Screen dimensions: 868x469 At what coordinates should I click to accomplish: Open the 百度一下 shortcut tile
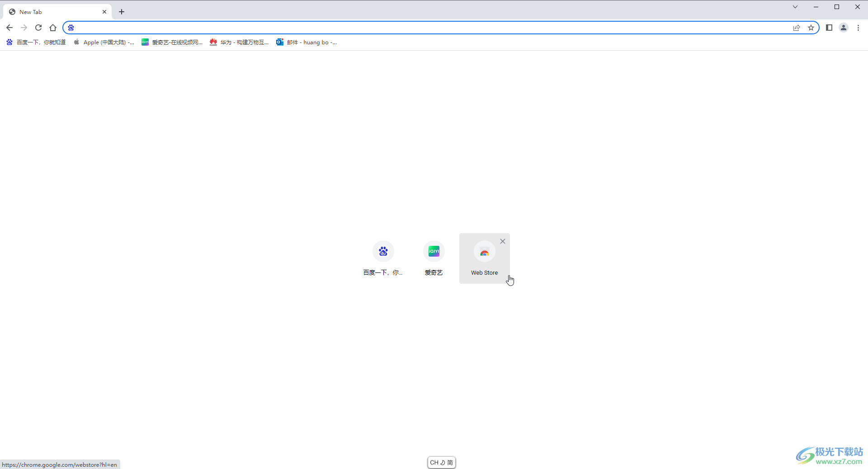click(383, 258)
